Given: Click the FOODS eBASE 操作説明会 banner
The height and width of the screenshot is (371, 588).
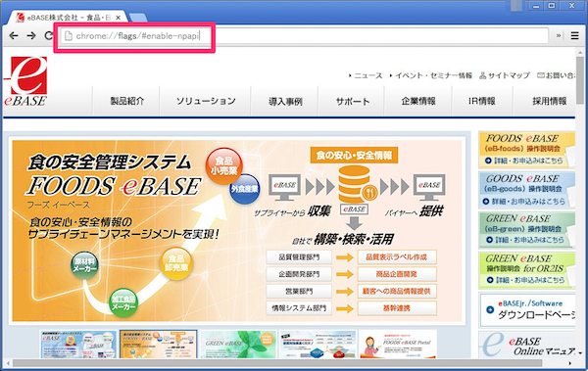Looking at the screenshot, I should (x=527, y=149).
